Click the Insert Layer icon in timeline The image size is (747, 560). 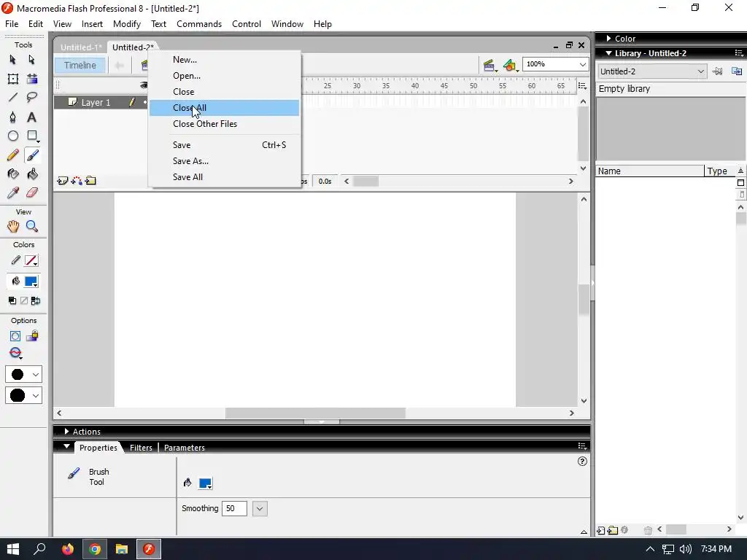[x=63, y=181]
